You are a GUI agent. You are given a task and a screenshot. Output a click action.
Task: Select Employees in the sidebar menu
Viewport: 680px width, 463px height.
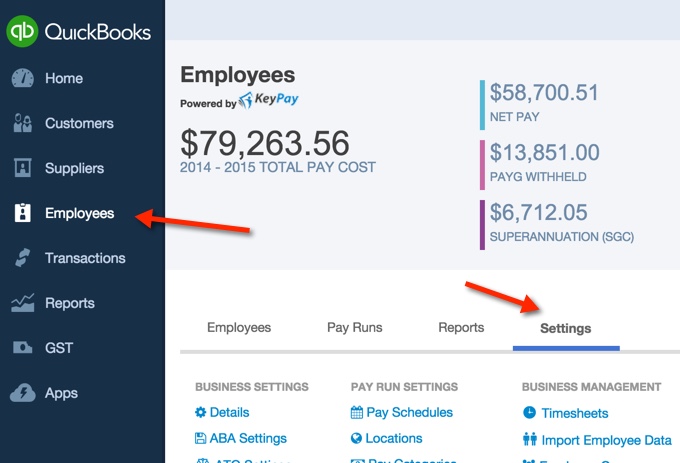pos(80,213)
